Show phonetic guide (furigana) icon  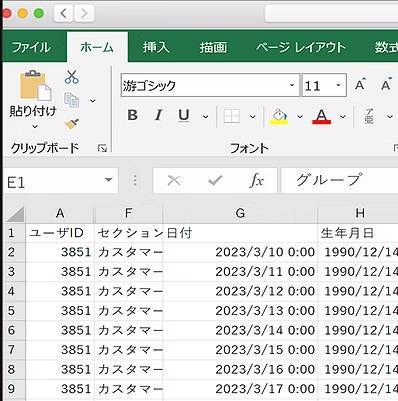[369, 116]
